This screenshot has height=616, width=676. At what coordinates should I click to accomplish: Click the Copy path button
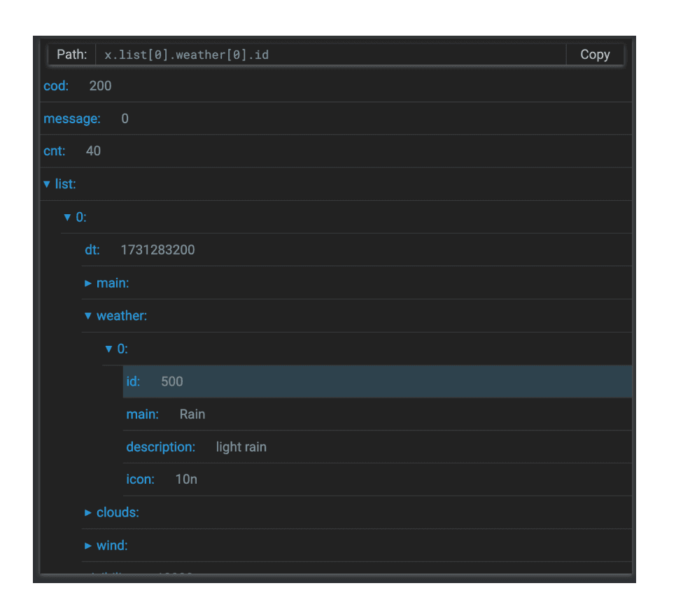coord(594,55)
